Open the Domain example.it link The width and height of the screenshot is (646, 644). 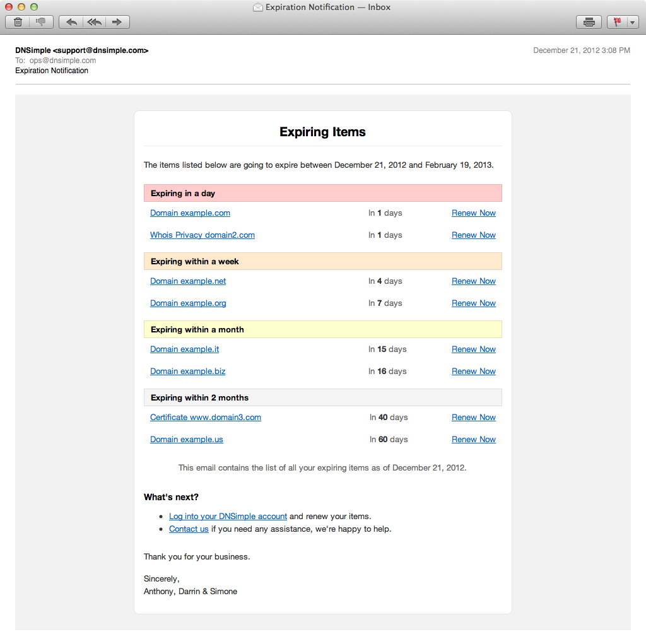click(185, 349)
